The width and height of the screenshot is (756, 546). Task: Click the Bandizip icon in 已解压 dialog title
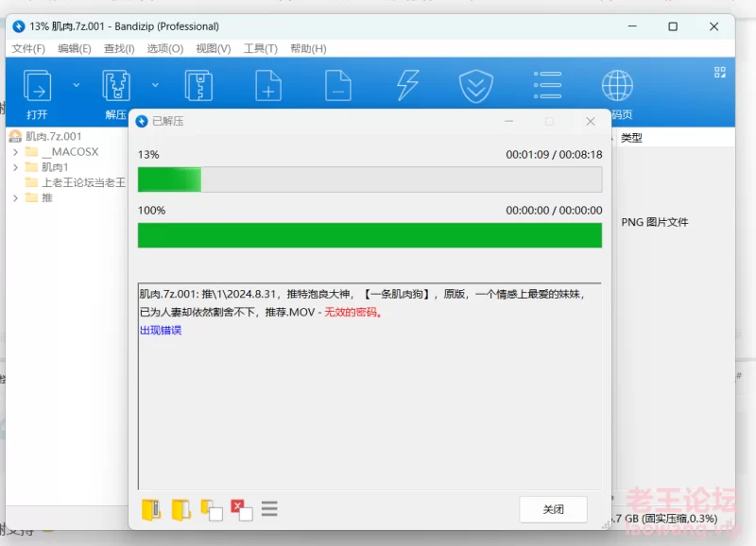142,122
